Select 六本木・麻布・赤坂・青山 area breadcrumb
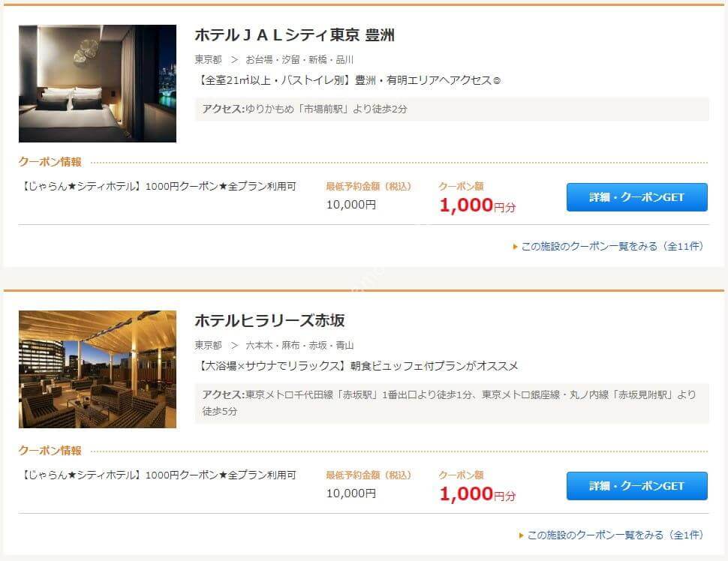The height and width of the screenshot is (561, 728). (x=299, y=346)
